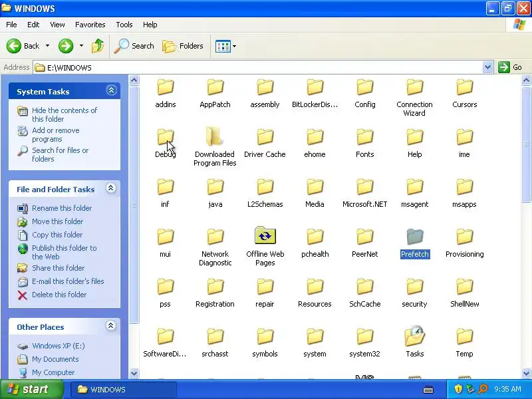Select the Cursors folder icon
532x399 pixels.
464,88
